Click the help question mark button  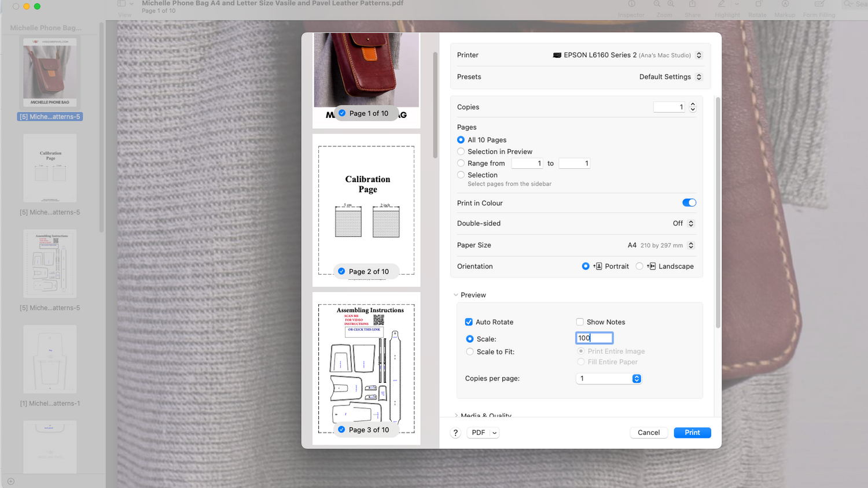pyautogui.click(x=455, y=432)
